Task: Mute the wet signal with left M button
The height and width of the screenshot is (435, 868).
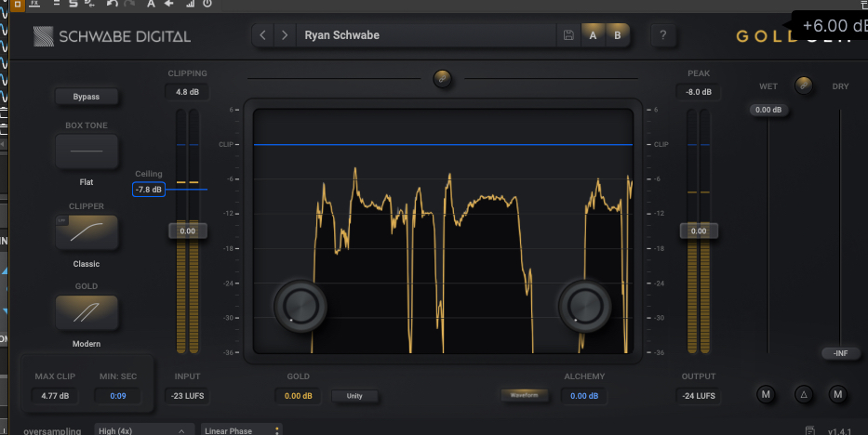Action: point(766,395)
